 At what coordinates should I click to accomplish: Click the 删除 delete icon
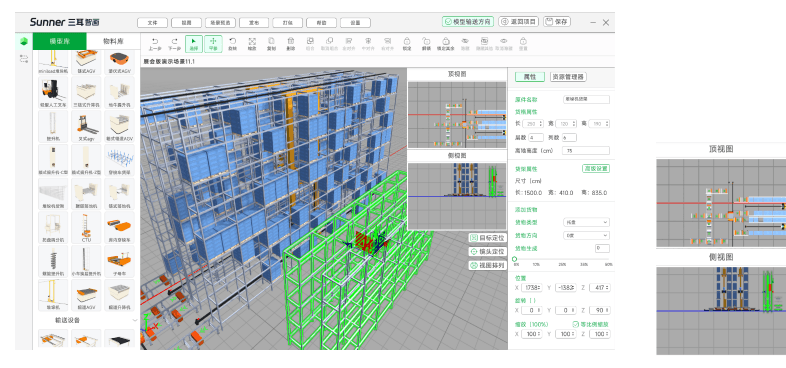point(291,41)
